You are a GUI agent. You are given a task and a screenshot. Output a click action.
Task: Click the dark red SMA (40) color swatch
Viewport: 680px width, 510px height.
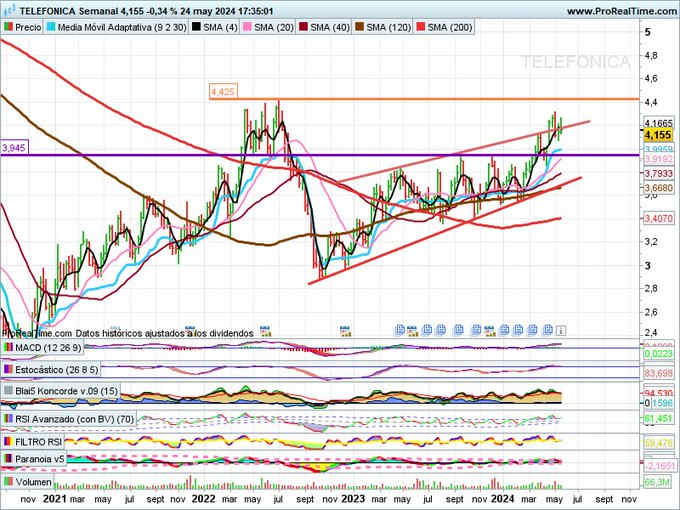click(x=303, y=27)
